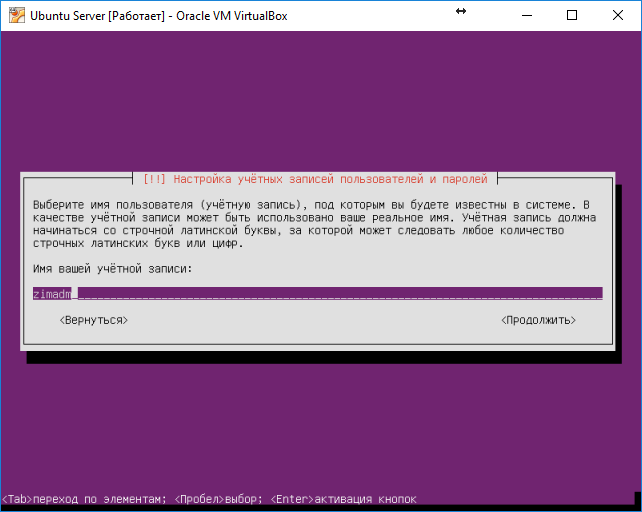Maximize the VirtualBox window

(572, 16)
